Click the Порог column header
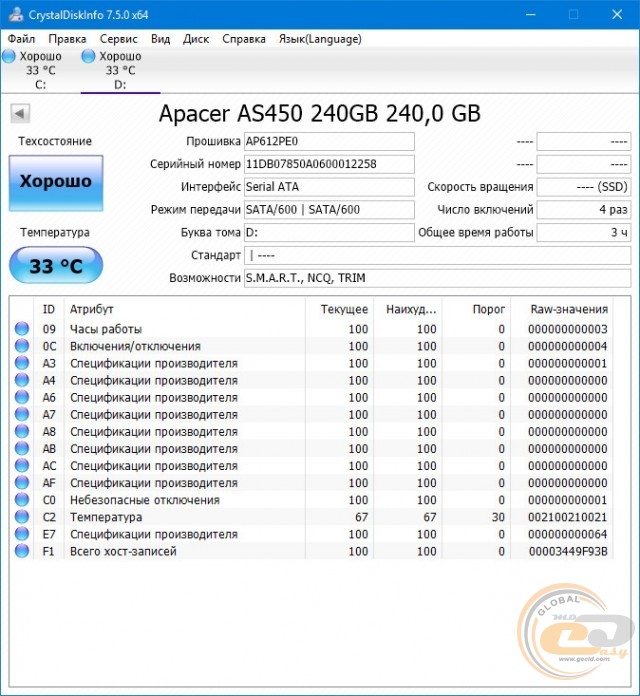Screen dimensions: 640x696 point(477,309)
